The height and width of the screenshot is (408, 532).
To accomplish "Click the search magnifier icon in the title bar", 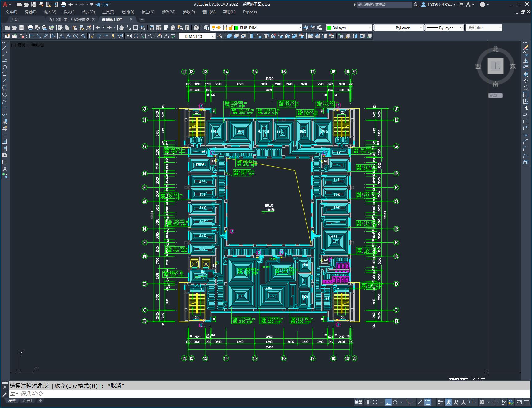I will click(x=416, y=5).
